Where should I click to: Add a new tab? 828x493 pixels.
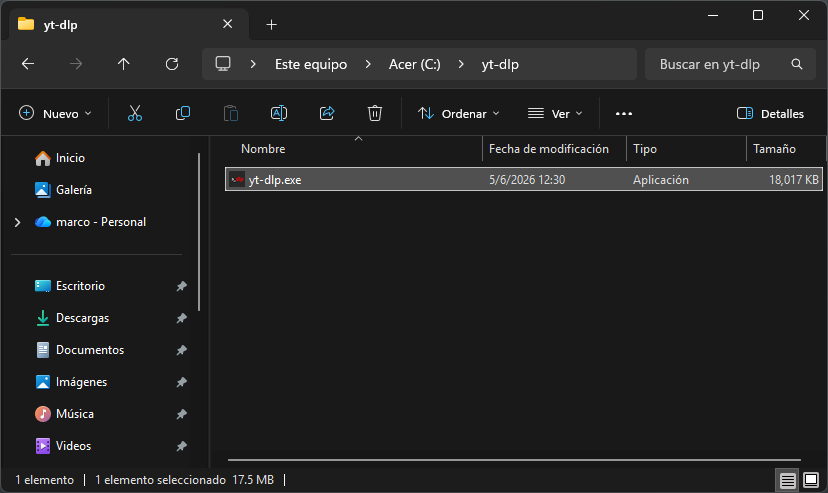tap(271, 24)
